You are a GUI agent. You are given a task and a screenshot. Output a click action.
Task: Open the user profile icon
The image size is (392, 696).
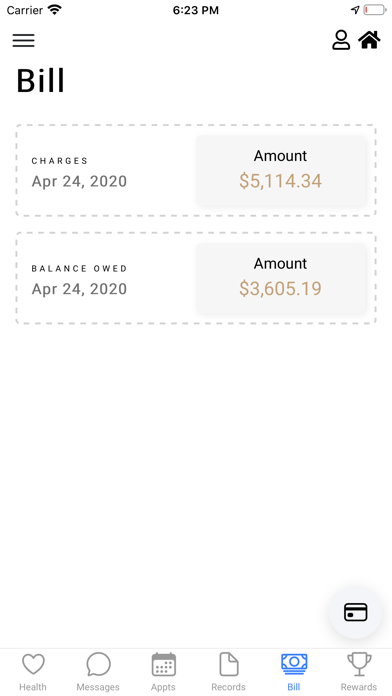click(x=341, y=40)
